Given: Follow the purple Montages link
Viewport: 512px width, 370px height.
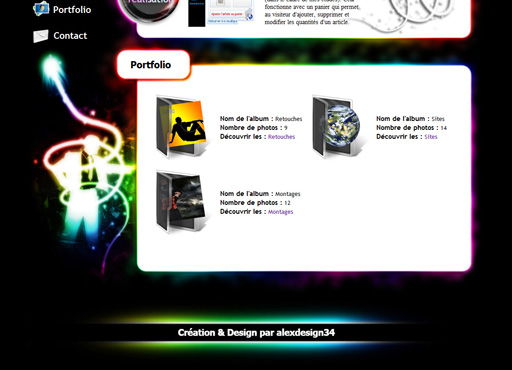Looking at the screenshot, I should click(280, 212).
